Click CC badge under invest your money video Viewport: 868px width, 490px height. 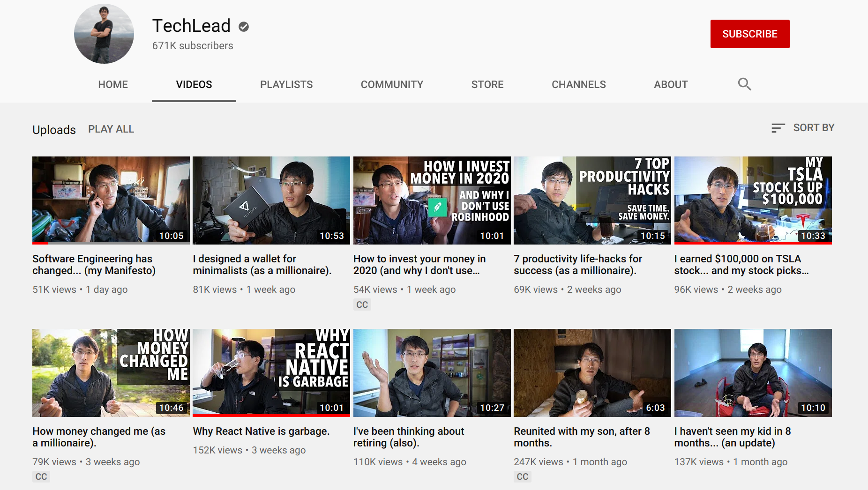point(362,304)
